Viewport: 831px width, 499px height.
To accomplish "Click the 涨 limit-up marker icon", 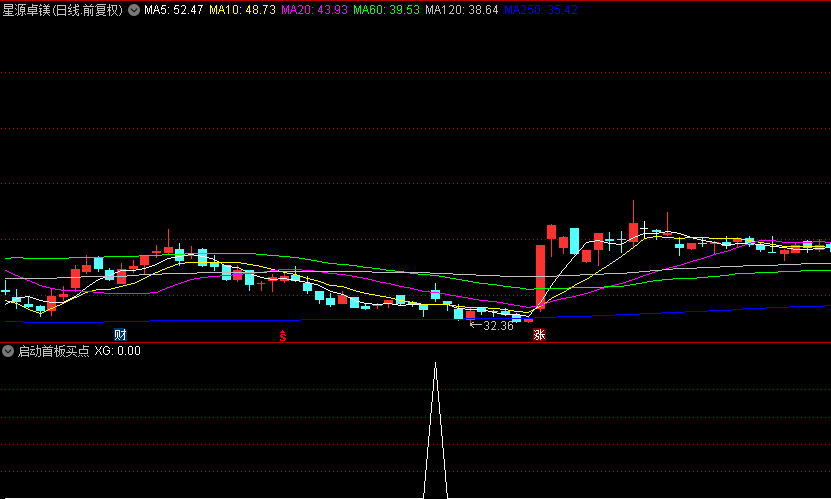I will tap(540, 335).
